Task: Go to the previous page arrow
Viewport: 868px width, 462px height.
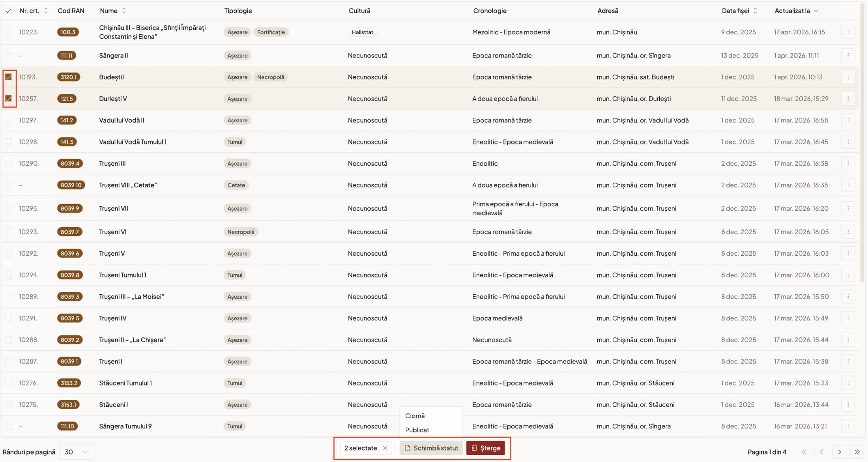Action: (x=821, y=452)
